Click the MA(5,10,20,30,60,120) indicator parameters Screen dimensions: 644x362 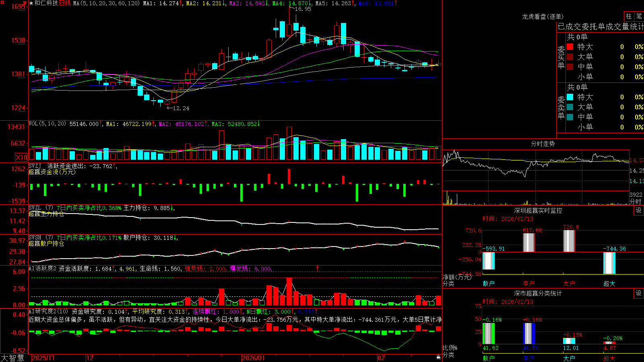[106, 3]
